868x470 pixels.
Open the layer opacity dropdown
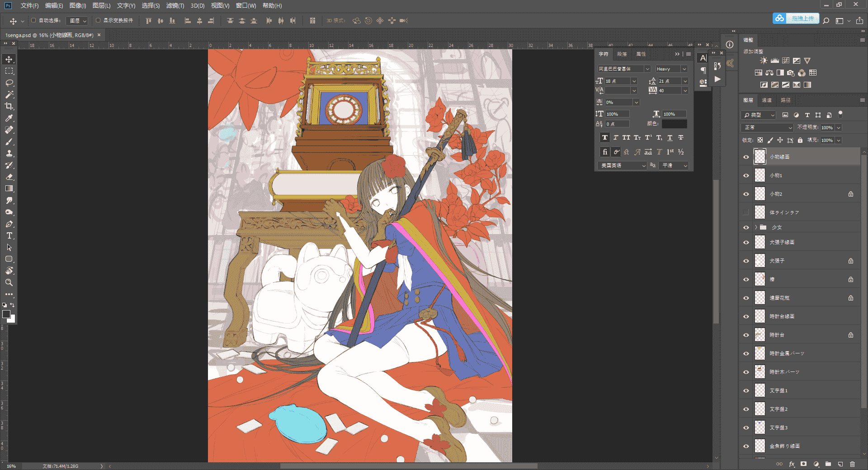(x=839, y=128)
